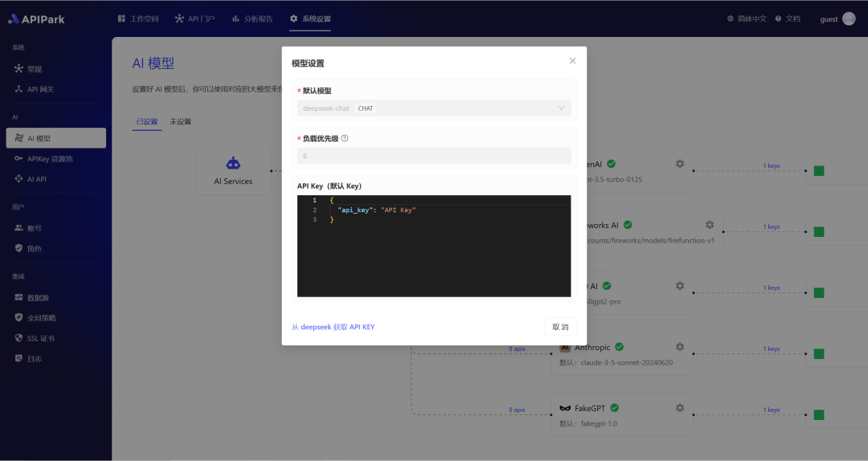The width and height of the screenshot is (868, 461).
Task: Open the 简体中文 language selector
Action: tap(747, 18)
